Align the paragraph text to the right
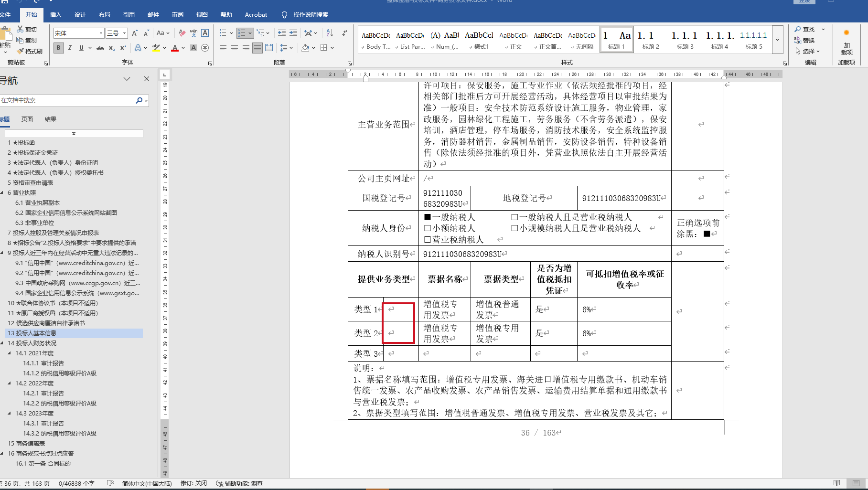The width and height of the screenshot is (868, 490). 246,48
